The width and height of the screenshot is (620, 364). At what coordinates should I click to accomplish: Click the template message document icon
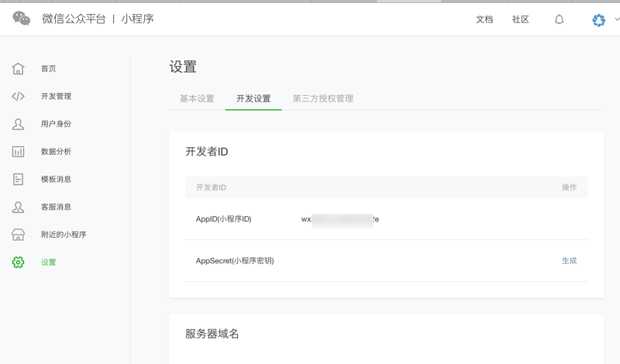coord(19,179)
